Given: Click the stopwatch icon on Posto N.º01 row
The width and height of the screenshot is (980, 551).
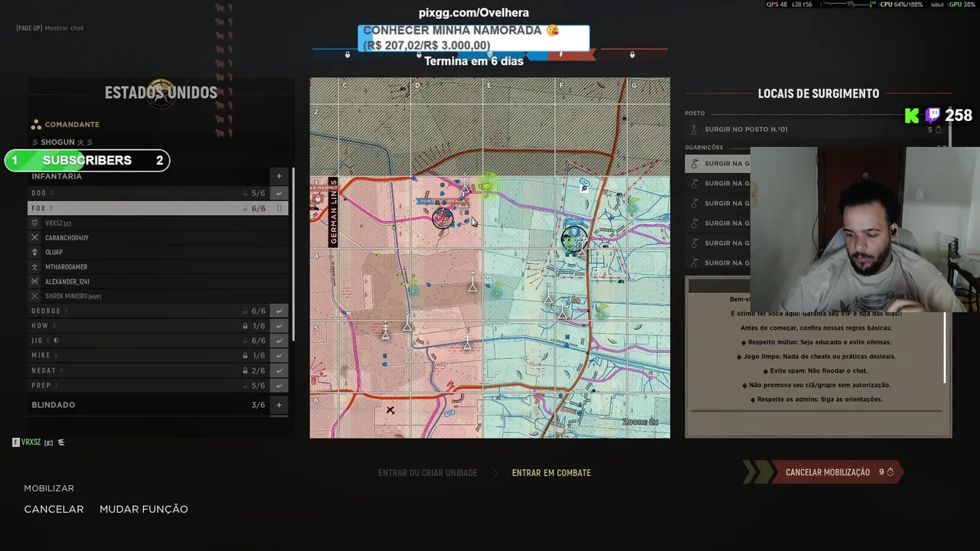Looking at the screenshot, I should [939, 130].
